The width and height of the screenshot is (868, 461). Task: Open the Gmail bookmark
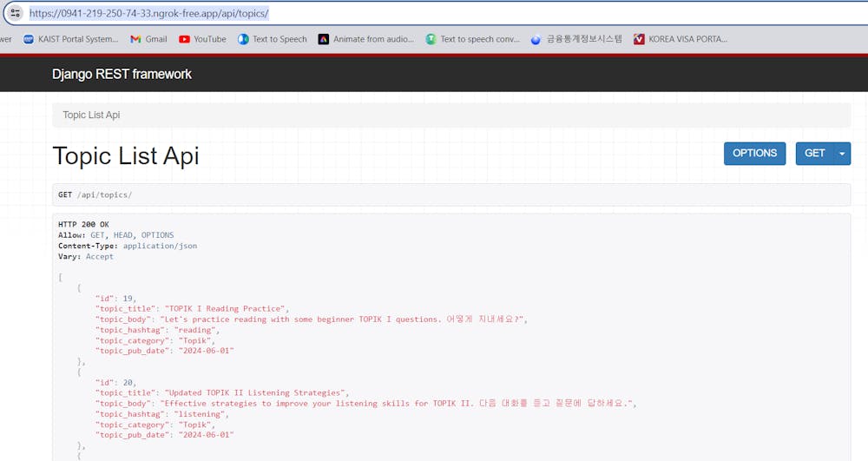tap(148, 39)
